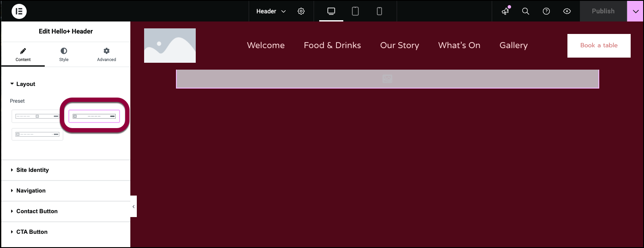Viewport: 644px width, 248px height.
Task: Open the help question mark icon
Action: (546, 11)
